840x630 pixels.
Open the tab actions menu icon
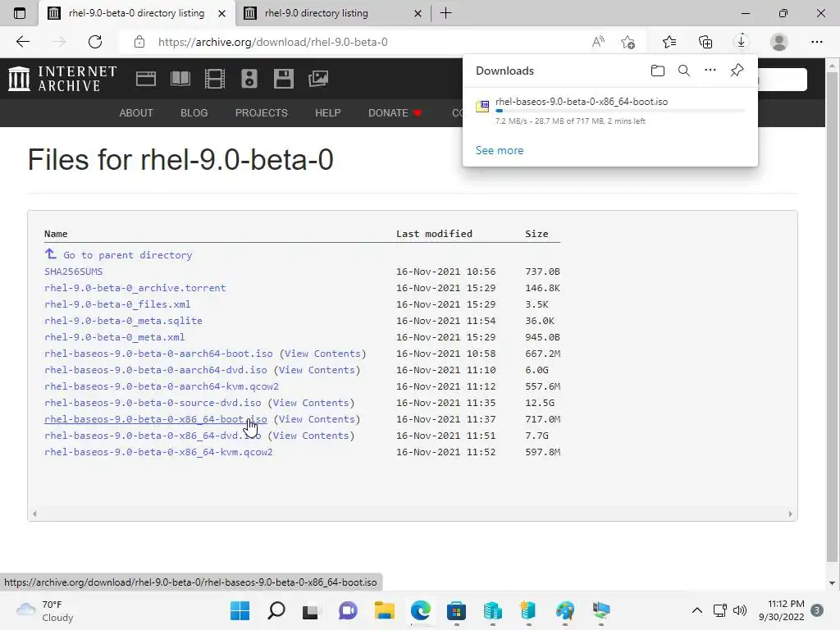coord(20,13)
